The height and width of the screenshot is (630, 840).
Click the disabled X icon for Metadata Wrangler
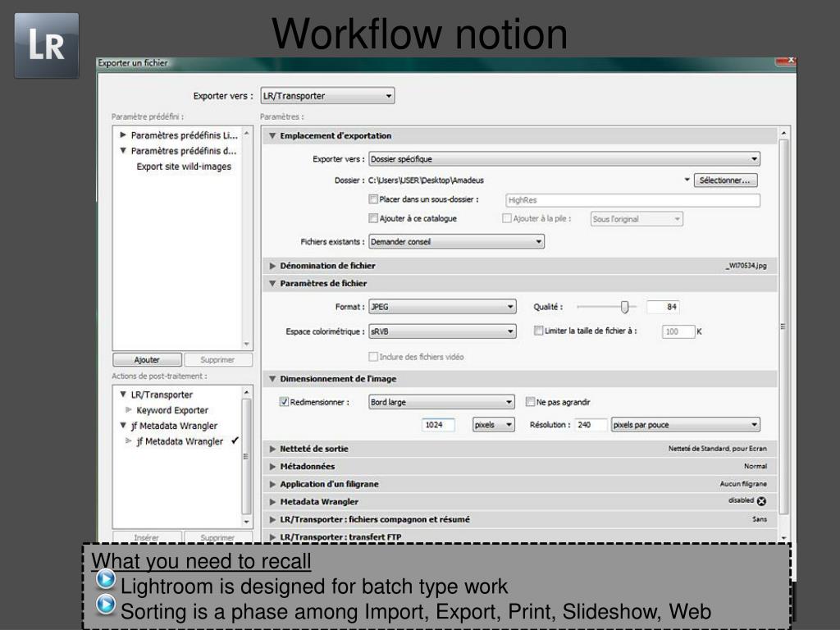(x=761, y=501)
